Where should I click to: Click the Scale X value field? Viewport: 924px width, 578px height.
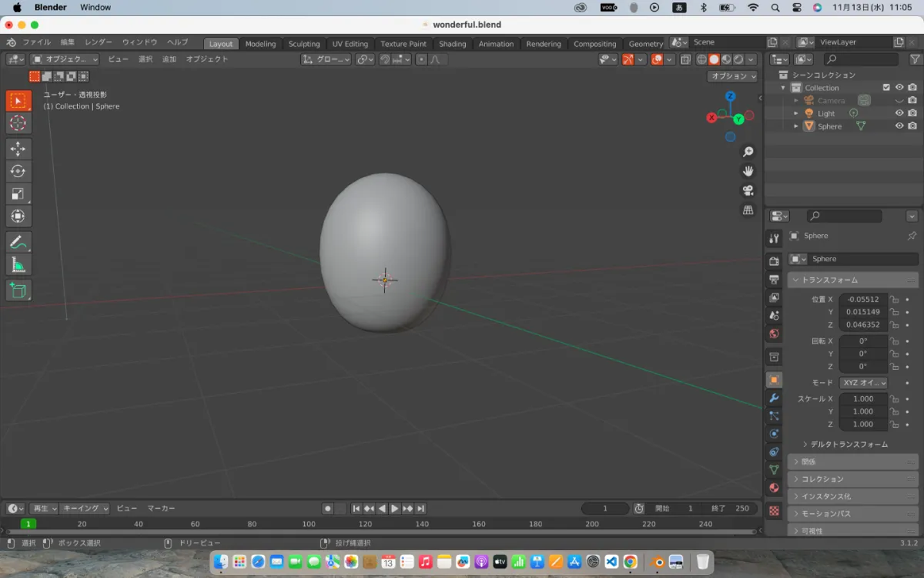[863, 399]
